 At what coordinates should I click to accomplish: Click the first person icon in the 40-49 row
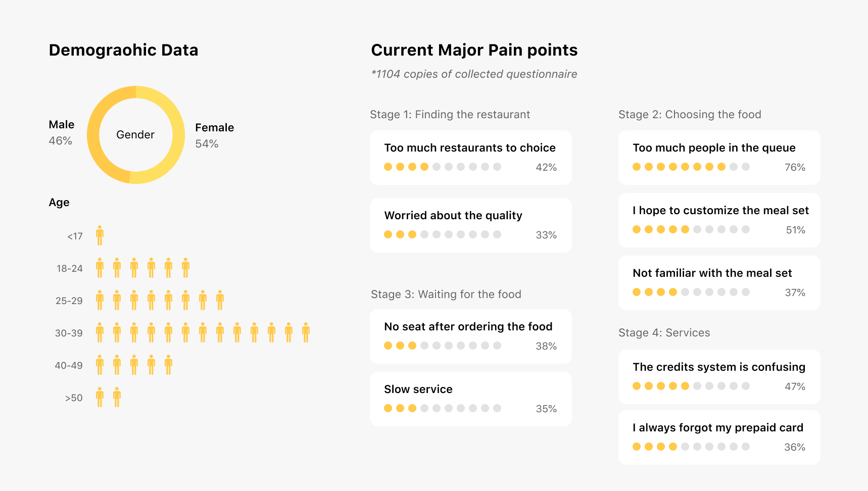[100, 365]
